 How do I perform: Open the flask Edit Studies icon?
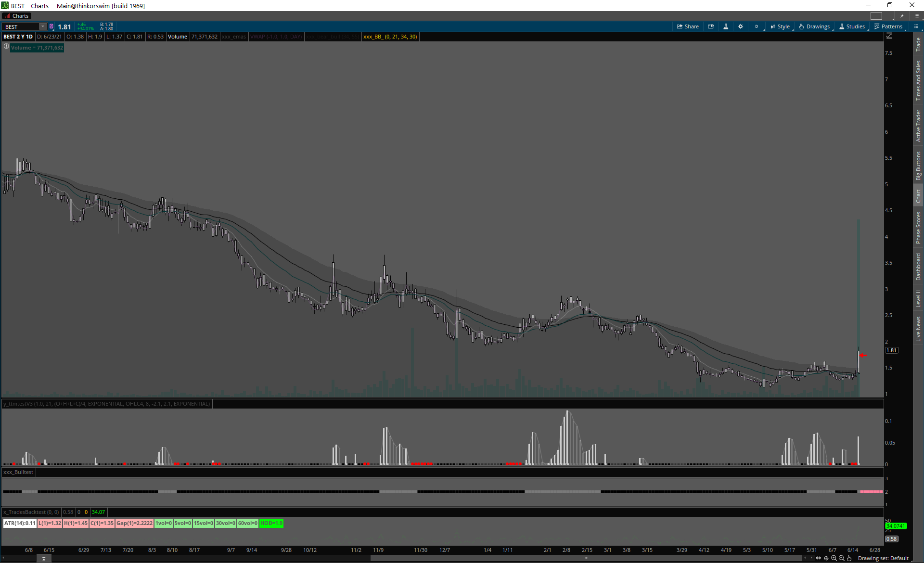coord(726,26)
